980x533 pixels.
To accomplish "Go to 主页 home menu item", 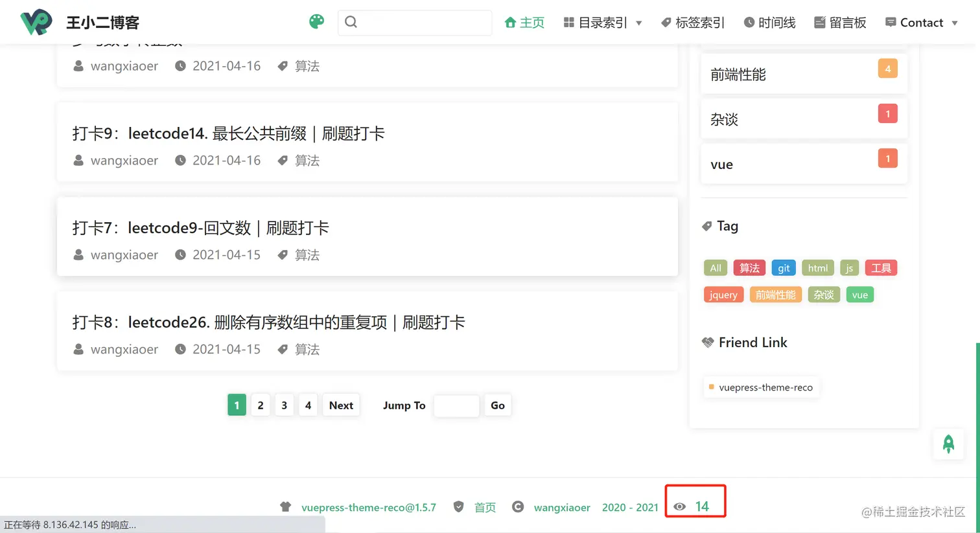I will (524, 23).
